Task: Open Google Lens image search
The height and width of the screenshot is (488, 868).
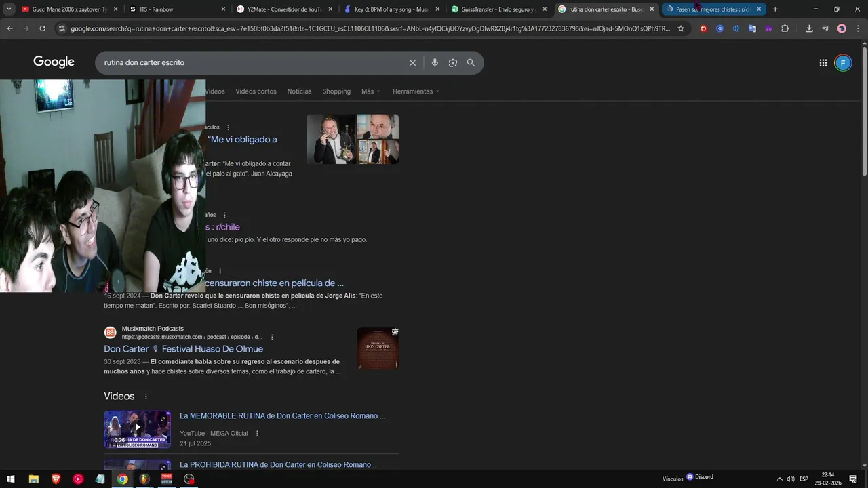Action: [x=452, y=62]
